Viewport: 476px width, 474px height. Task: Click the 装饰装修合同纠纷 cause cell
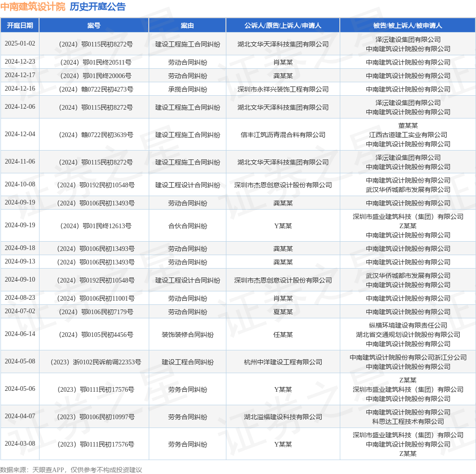tap(188, 335)
